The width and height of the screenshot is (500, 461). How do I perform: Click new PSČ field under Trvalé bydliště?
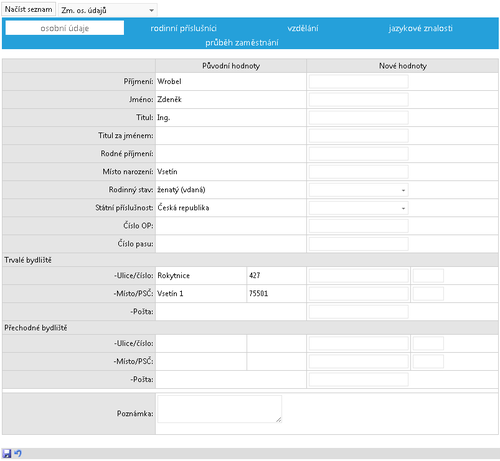pyautogui.click(x=428, y=294)
